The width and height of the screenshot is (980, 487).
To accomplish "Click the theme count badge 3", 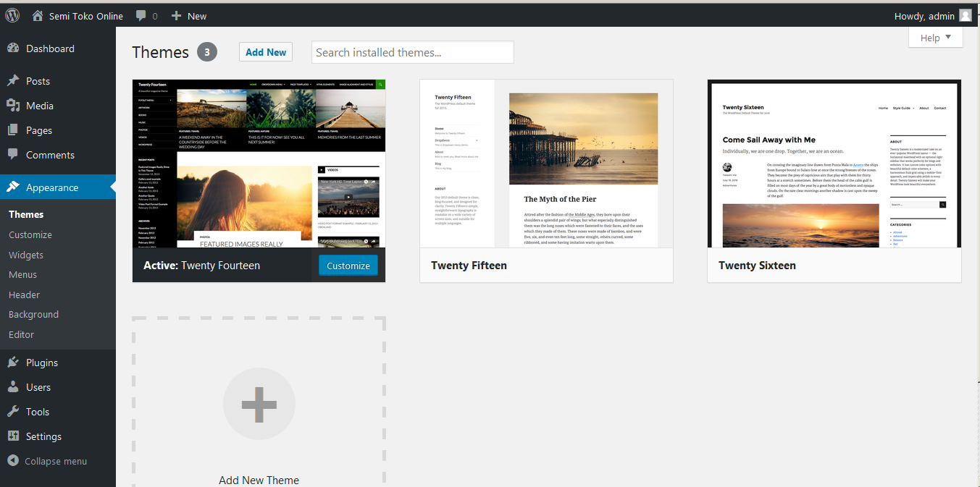I will (207, 52).
